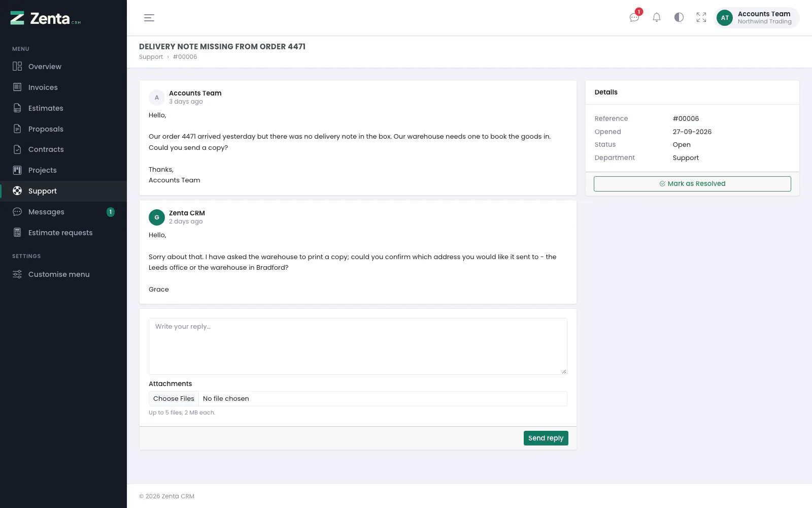Click the Estimate requests calculator icon

(17, 233)
